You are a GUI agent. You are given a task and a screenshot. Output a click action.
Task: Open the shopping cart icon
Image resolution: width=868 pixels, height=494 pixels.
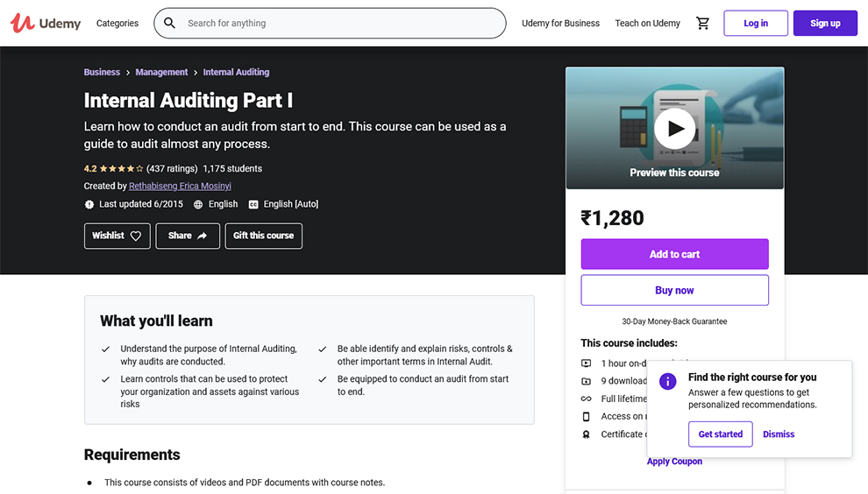(702, 24)
